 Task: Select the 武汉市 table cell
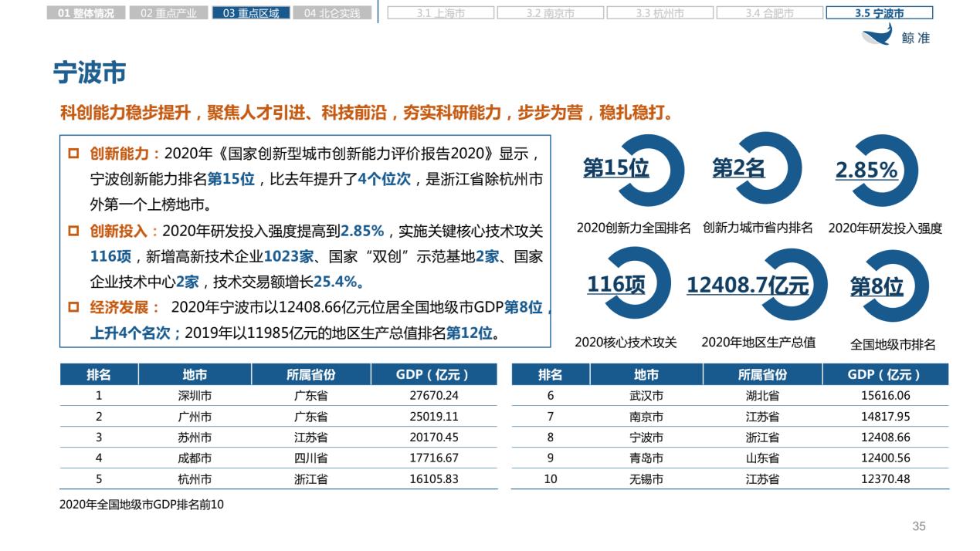click(x=646, y=396)
